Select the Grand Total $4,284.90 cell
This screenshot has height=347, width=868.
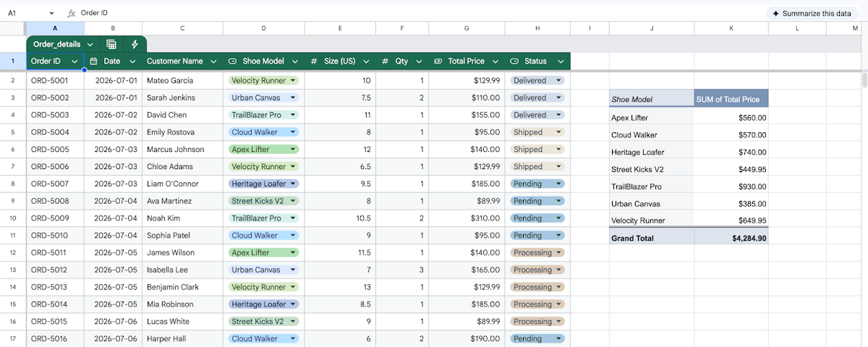[x=731, y=238]
